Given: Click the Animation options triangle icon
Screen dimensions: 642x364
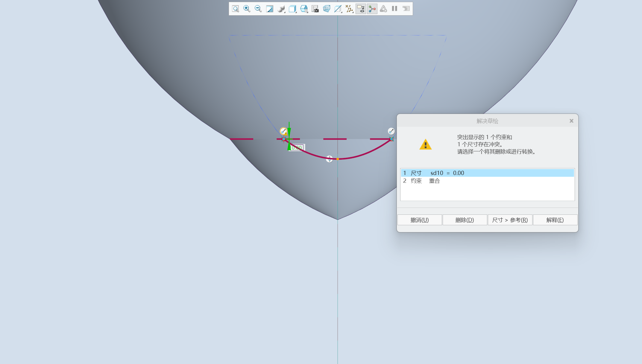Looking at the screenshot, I should tap(383, 9).
